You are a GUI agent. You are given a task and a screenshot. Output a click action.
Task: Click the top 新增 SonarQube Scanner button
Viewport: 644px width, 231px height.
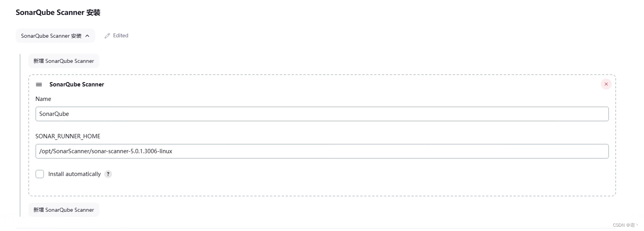coord(63,60)
